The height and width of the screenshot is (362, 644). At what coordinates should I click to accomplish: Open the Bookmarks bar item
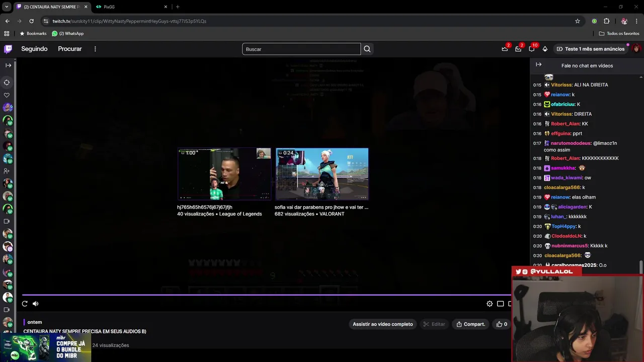[33, 33]
